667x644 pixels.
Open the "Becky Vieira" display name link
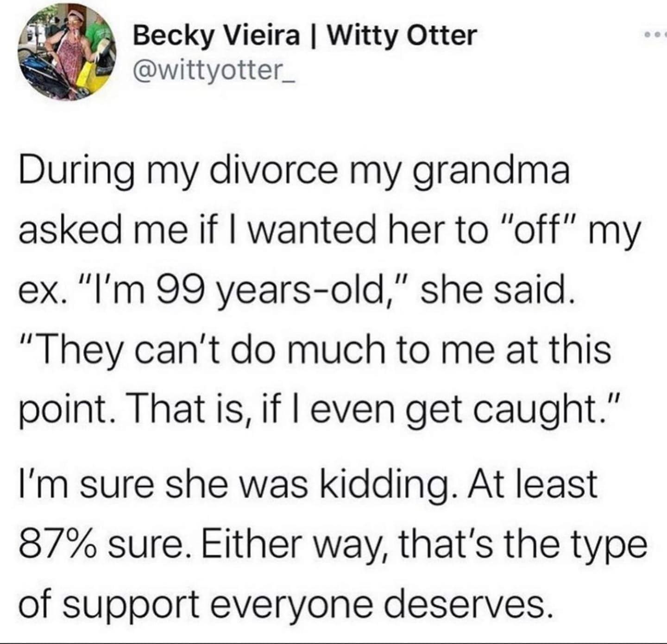pos(216,36)
